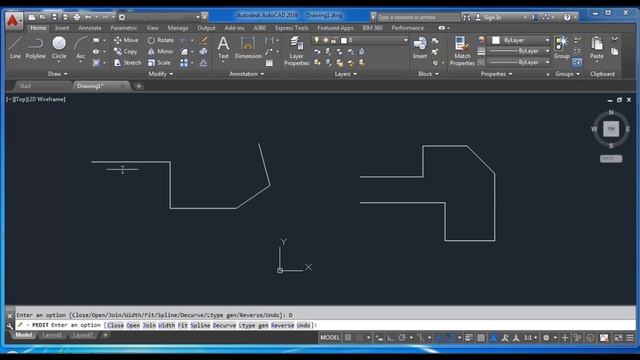
Task: Click the Customization menu icon in status bar
Action: 630,338
